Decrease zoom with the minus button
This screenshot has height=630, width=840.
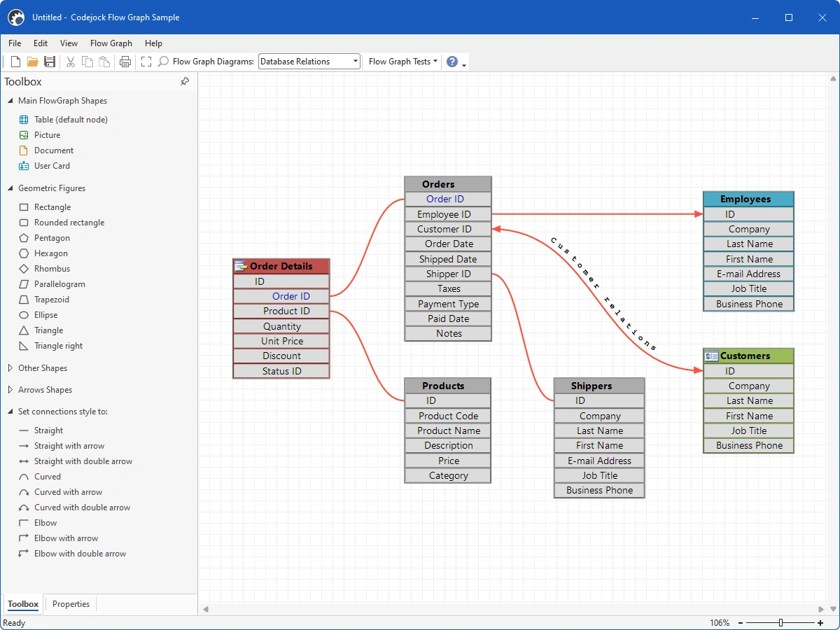[740, 623]
